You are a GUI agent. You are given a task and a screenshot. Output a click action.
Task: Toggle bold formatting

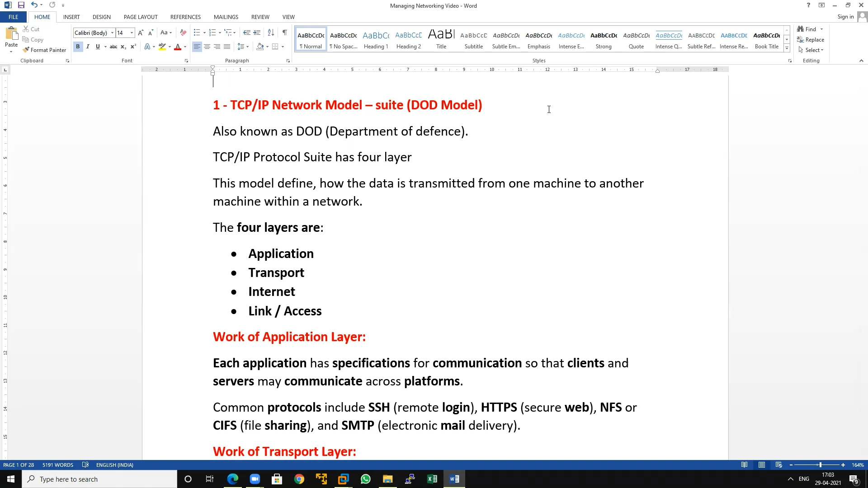(78, 47)
